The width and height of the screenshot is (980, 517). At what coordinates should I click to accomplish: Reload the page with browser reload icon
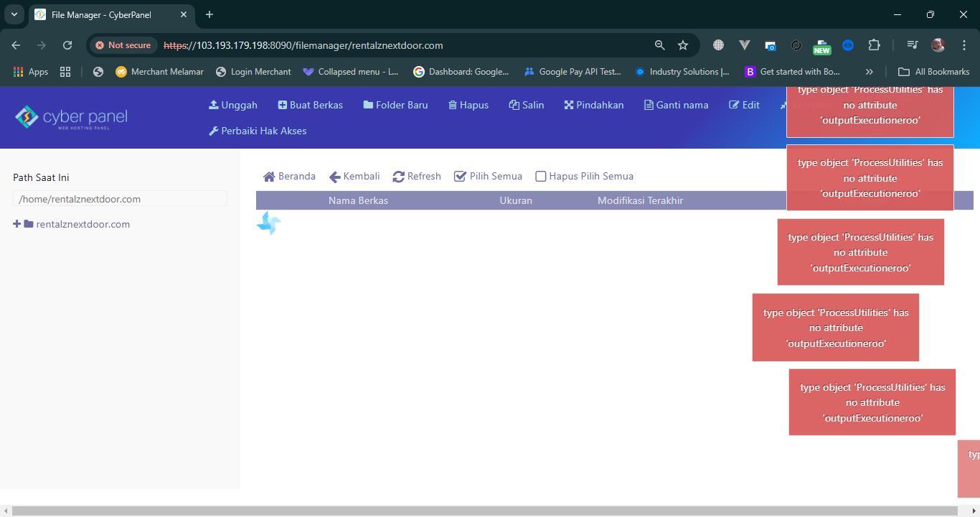(x=67, y=45)
